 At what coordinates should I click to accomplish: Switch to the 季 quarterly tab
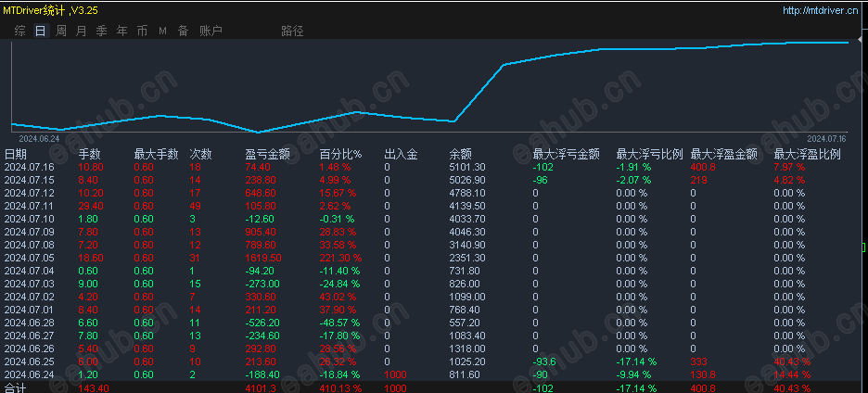(x=102, y=31)
